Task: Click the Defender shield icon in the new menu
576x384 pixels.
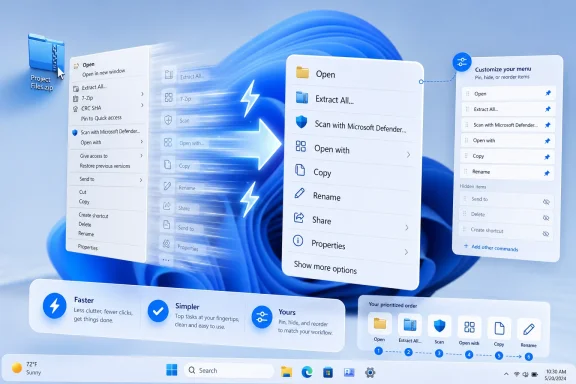Action: [301, 122]
